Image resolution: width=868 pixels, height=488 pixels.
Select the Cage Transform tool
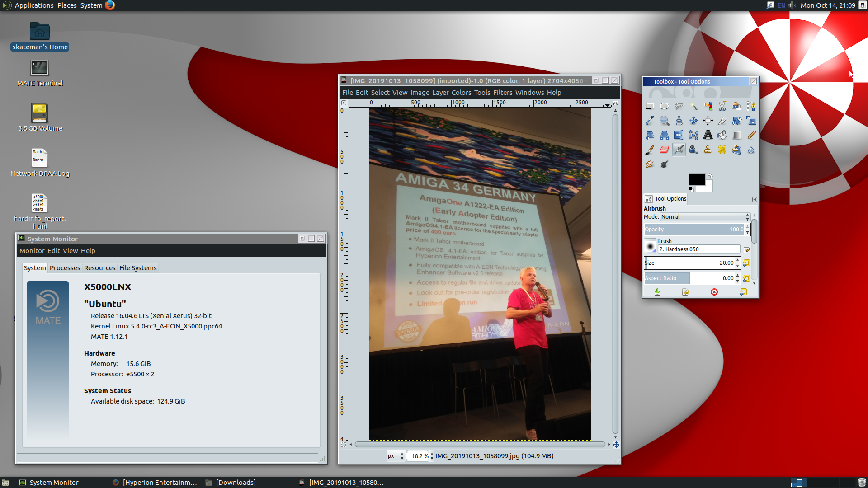click(x=693, y=135)
